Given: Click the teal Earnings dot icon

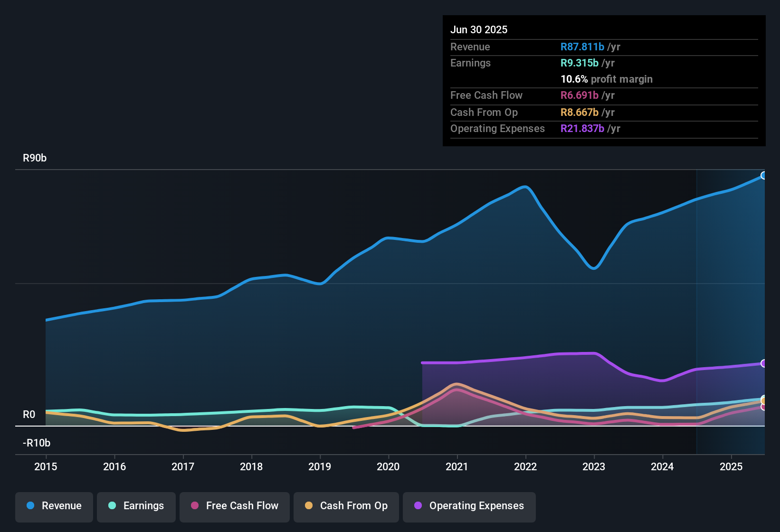Looking at the screenshot, I should click(112, 506).
